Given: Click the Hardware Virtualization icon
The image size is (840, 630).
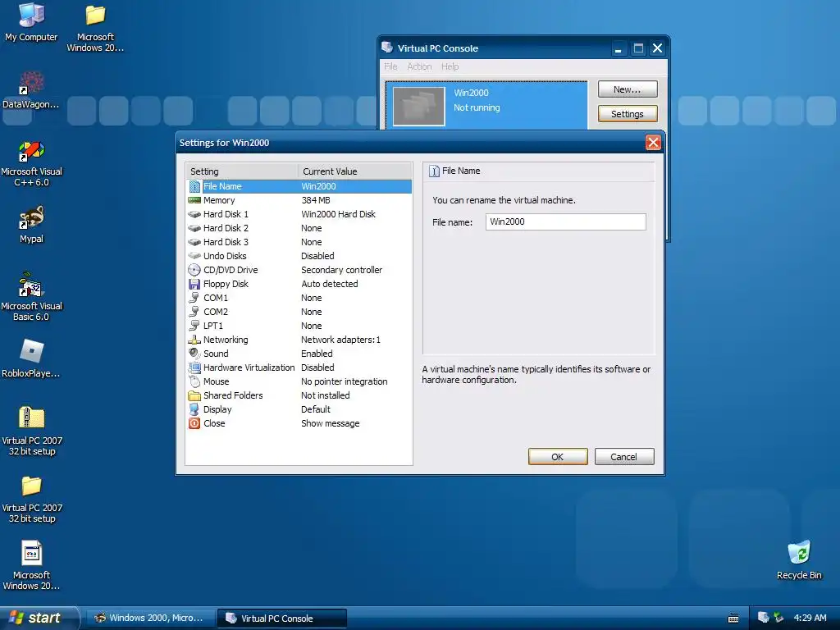Looking at the screenshot, I should tap(194, 367).
